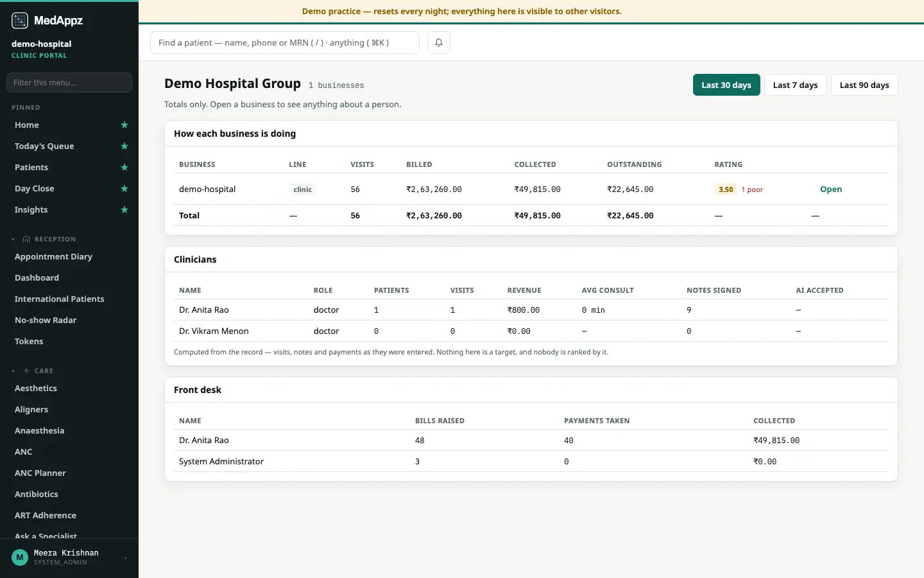
Task: Open ANC Planner
Action: pos(40,473)
